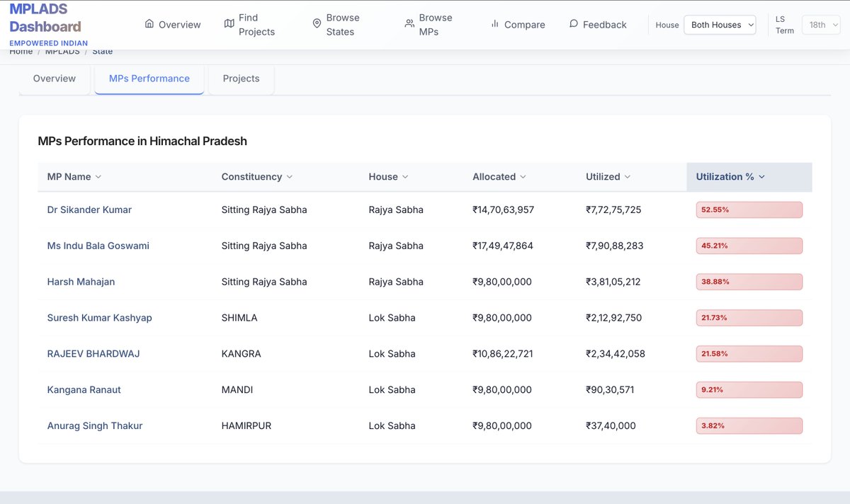Viewport: 850px width, 504px height.
Task: Click utilized amount ₹2,34,42,058
Action: click(x=616, y=354)
